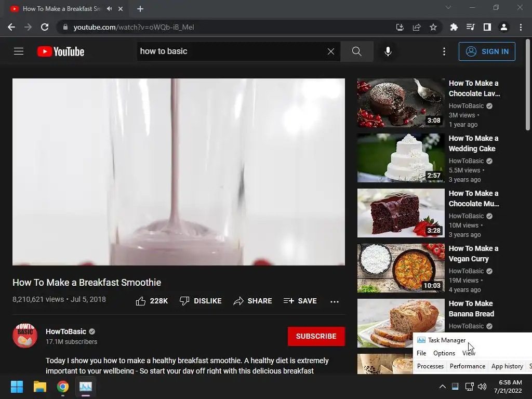
Task: Go to the YouTube home logo
Action: (x=61, y=51)
